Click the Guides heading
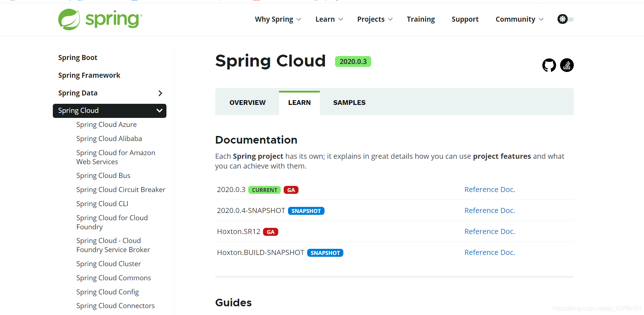The height and width of the screenshot is (315, 644). [233, 303]
